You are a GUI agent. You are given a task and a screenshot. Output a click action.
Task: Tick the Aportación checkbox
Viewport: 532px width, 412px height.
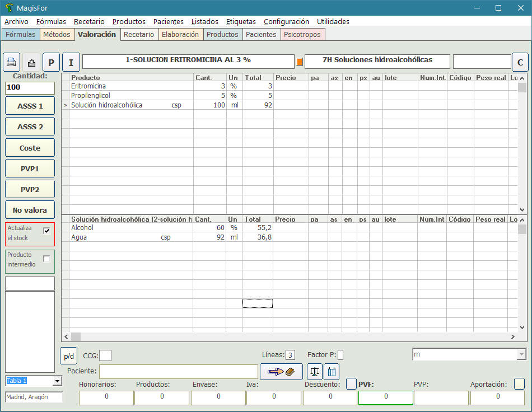(x=520, y=384)
